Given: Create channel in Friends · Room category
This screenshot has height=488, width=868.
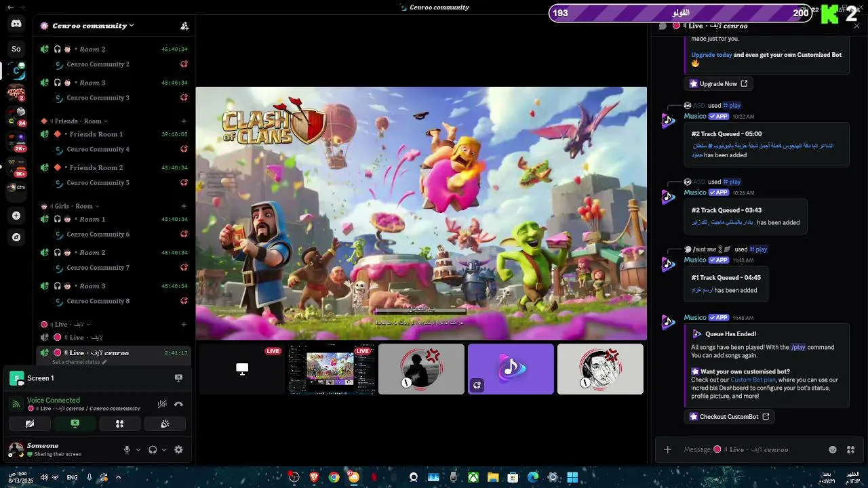Looking at the screenshot, I should (184, 121).
